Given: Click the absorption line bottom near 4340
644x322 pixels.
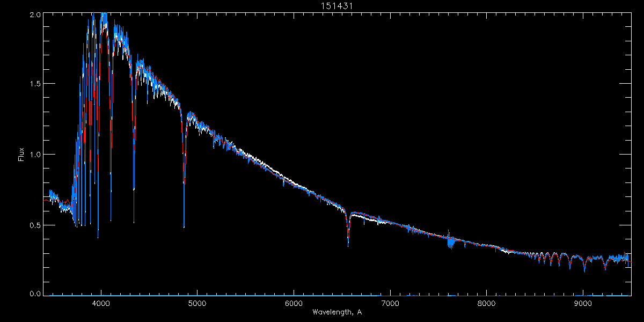Looking at the screenshot, I should click(134, 220).
